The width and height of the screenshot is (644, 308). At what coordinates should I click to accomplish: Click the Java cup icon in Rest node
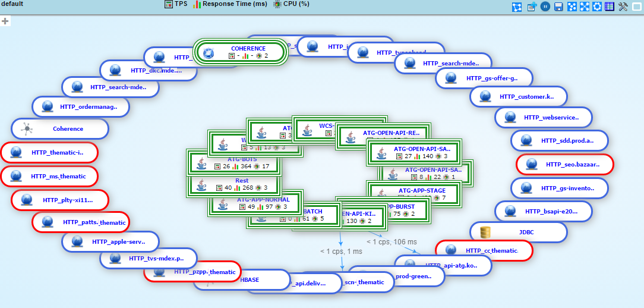[201, 184]
